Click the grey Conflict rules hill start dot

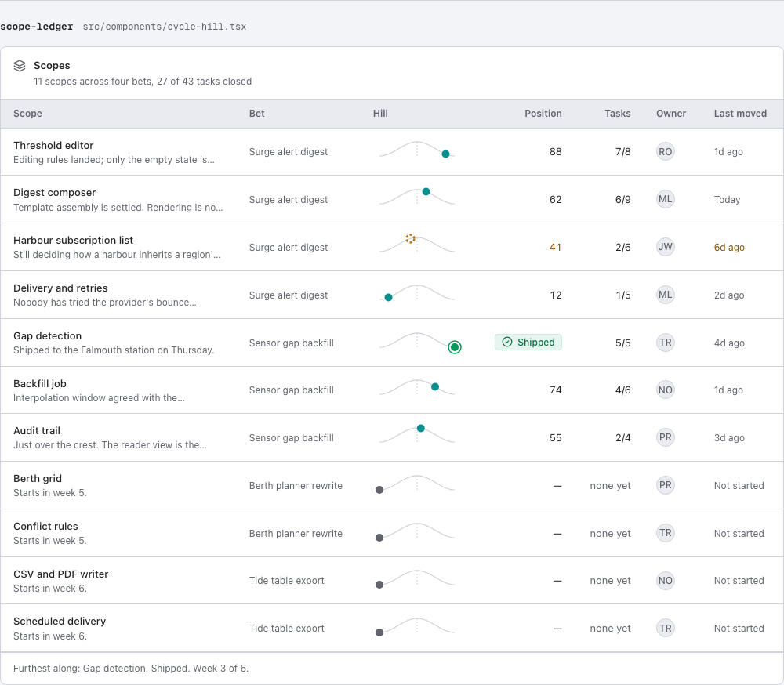(379, 538)
